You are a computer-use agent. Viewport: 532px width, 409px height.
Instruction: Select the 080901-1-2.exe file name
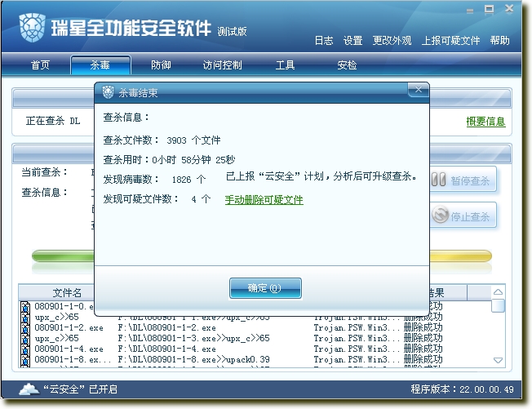pos(69,328)
